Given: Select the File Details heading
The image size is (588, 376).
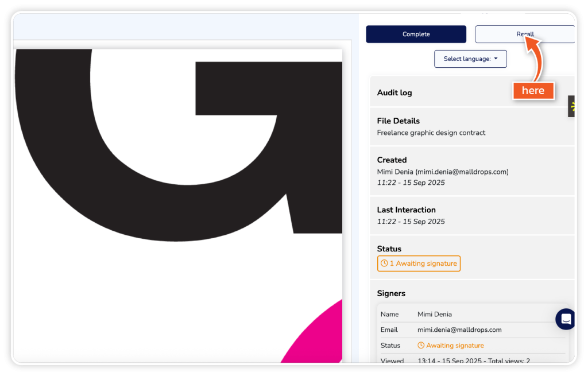Looking at the screenshot, I should (x=398, y=121).
